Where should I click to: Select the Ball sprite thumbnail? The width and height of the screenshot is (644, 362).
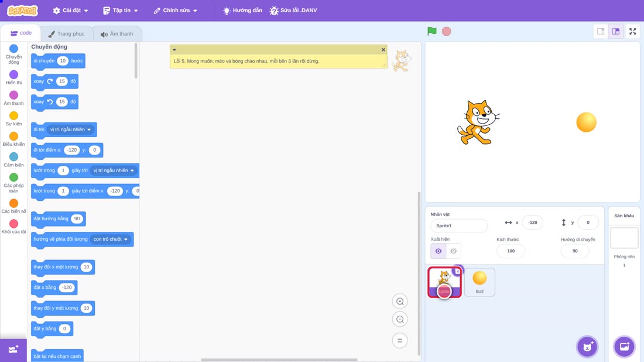(x=479, y=282)
